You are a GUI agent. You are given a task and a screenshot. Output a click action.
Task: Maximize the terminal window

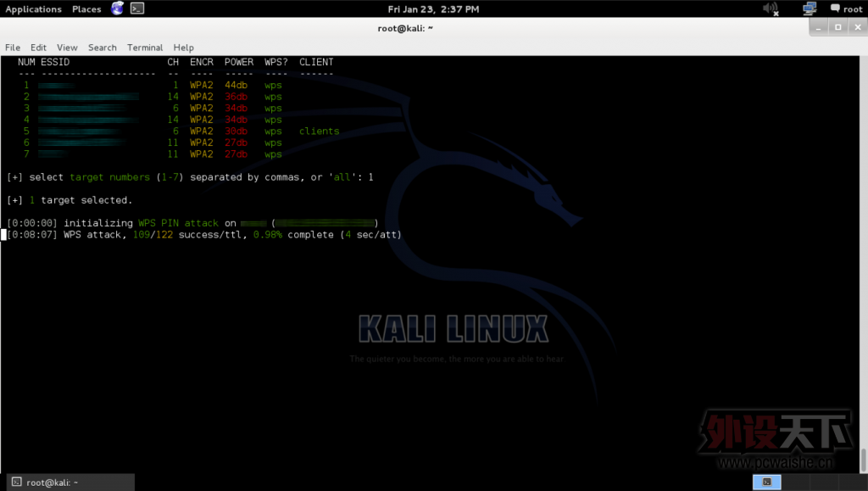(x=837, y=27)
